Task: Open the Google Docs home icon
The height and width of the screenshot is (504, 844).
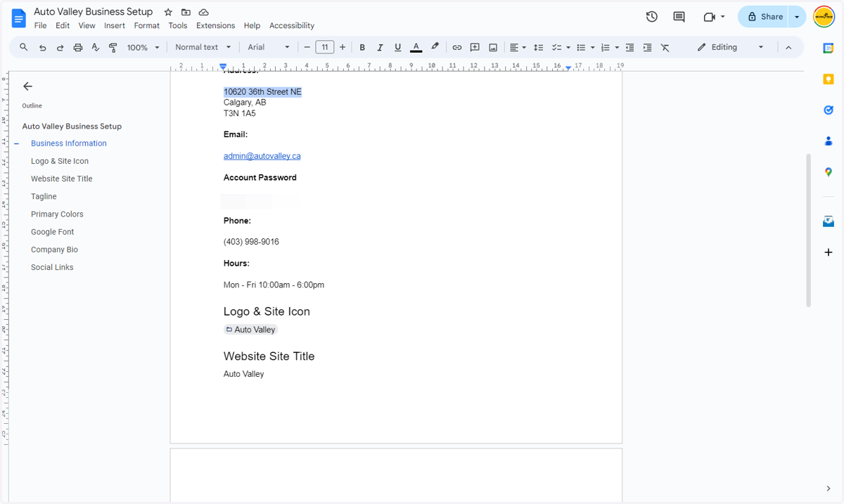Action: [x=19, y=18]
